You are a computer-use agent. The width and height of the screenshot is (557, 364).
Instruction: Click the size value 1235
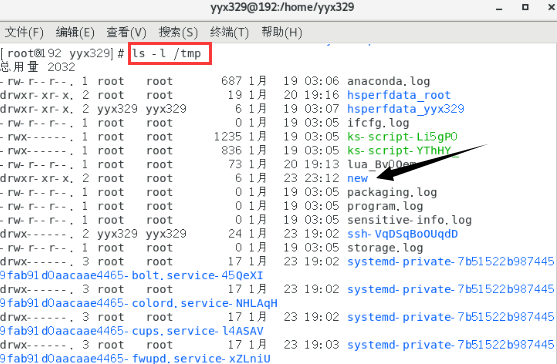[228, 137]
